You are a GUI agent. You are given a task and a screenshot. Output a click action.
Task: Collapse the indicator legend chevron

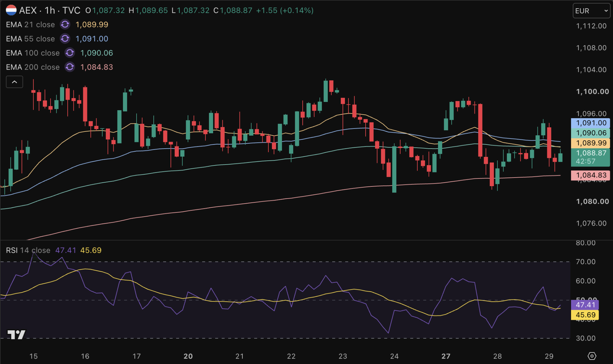click(15, 82)
